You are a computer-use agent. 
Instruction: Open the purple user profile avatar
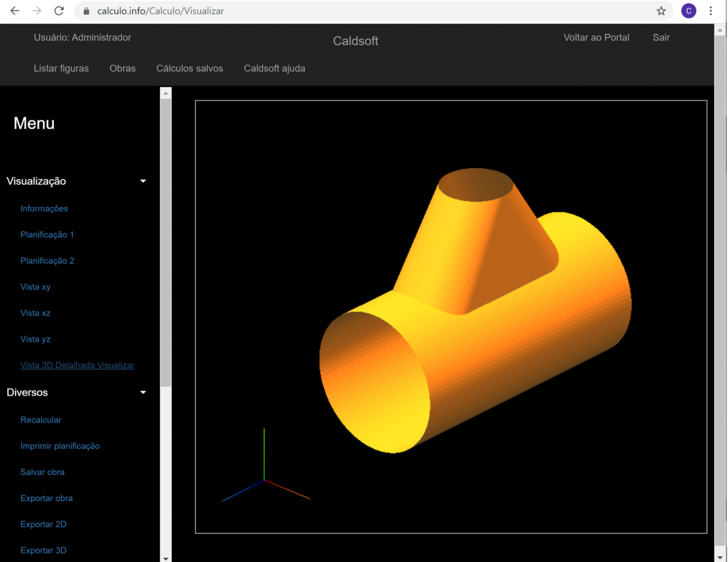point(688,11)
